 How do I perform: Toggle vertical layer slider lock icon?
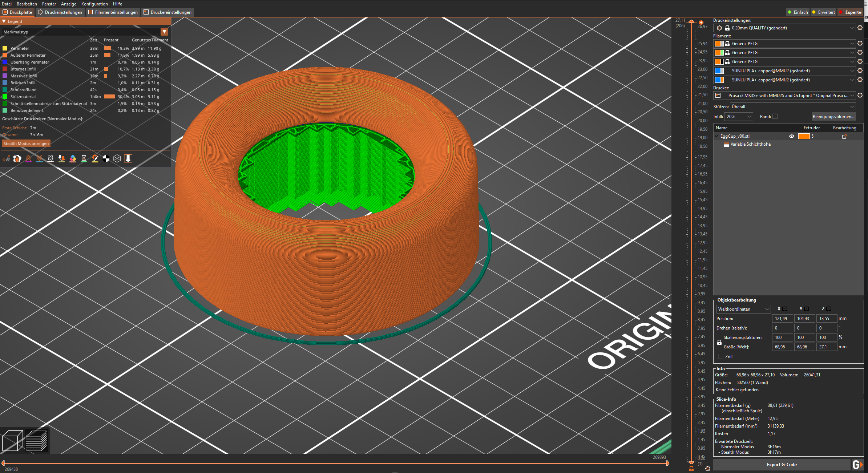click(691, 469)
